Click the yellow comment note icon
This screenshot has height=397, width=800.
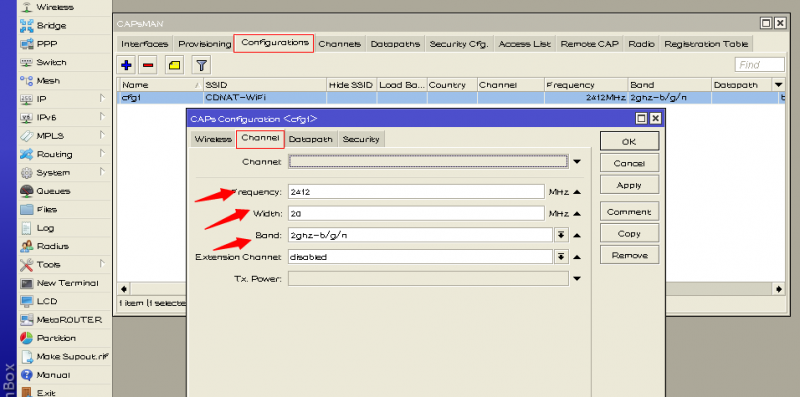[174, 65]
